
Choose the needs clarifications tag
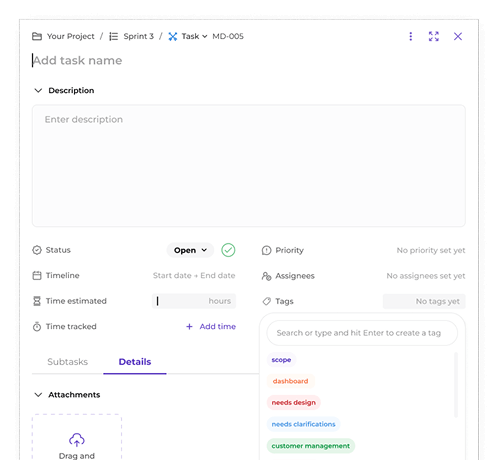tap(303, 424)
